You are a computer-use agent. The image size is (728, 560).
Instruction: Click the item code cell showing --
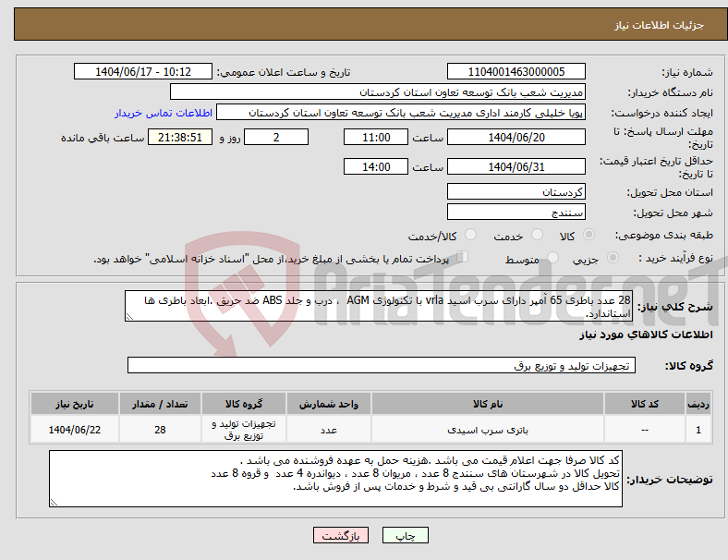(x=645, y=430)
